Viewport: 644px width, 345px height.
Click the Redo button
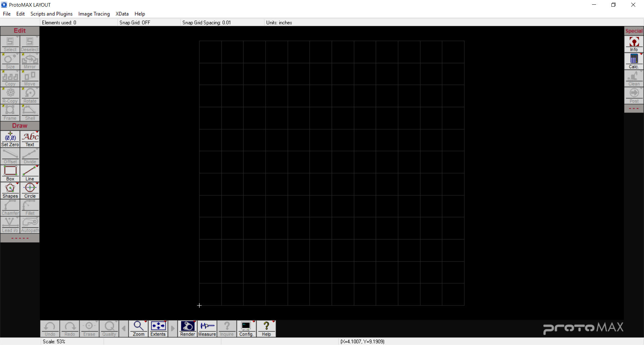pos(70,329)
